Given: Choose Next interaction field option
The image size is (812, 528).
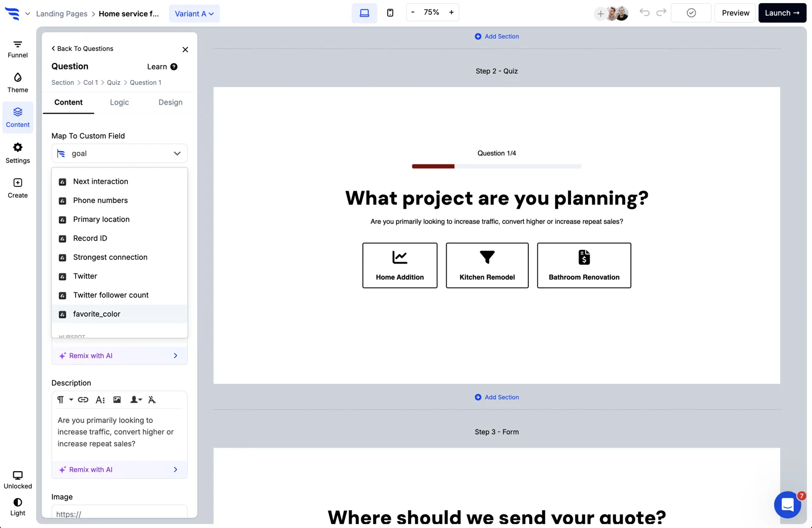Looking at the screenshot, I should point(120,182).
